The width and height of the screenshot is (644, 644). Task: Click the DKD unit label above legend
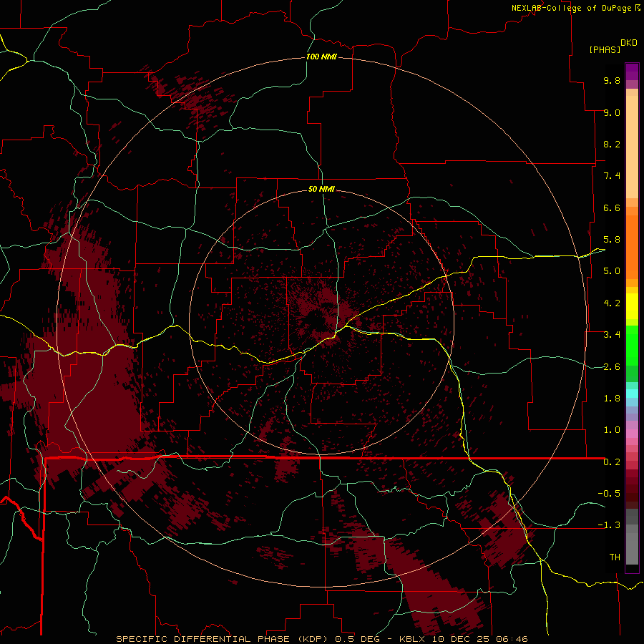629,43
